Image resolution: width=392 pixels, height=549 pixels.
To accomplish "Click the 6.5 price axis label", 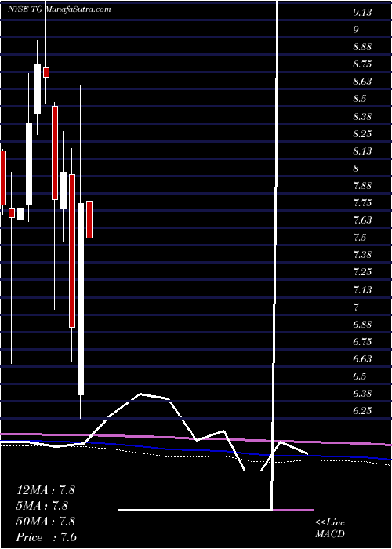I will pos(359,376).
